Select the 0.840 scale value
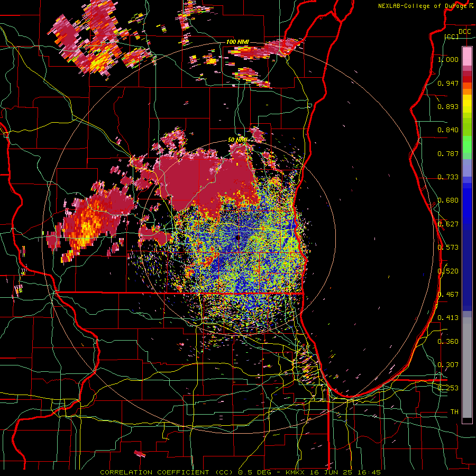The image size is (476, 476). click(x=448, y=130)
